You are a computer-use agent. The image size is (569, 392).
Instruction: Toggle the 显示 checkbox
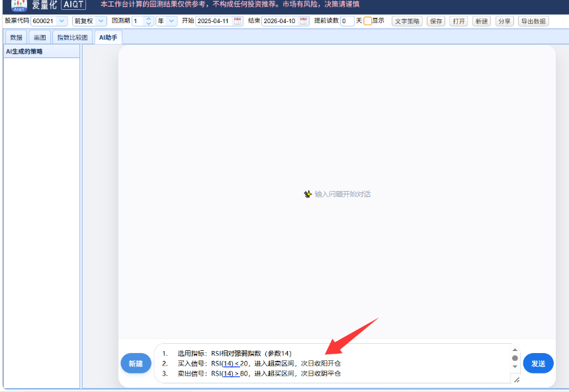click(x=368, y=20)
